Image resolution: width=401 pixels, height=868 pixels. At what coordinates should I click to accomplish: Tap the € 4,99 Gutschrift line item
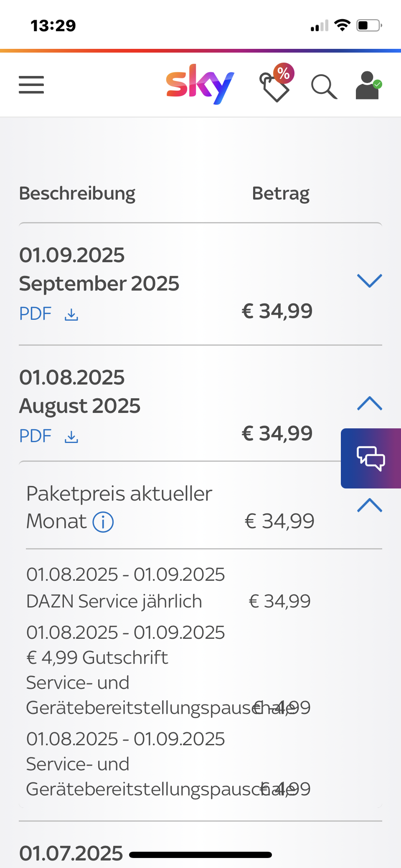[x=97, y=658]
